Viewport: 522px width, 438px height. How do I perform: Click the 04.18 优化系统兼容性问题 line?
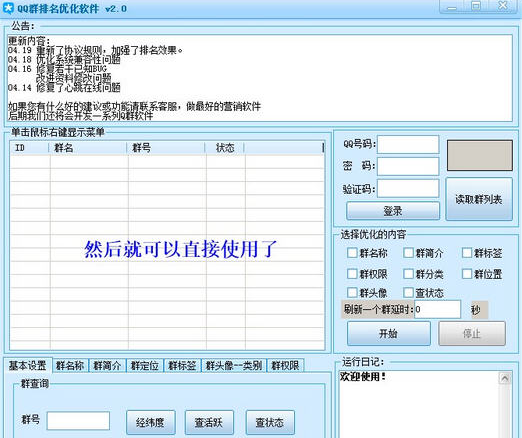(64, 60)
